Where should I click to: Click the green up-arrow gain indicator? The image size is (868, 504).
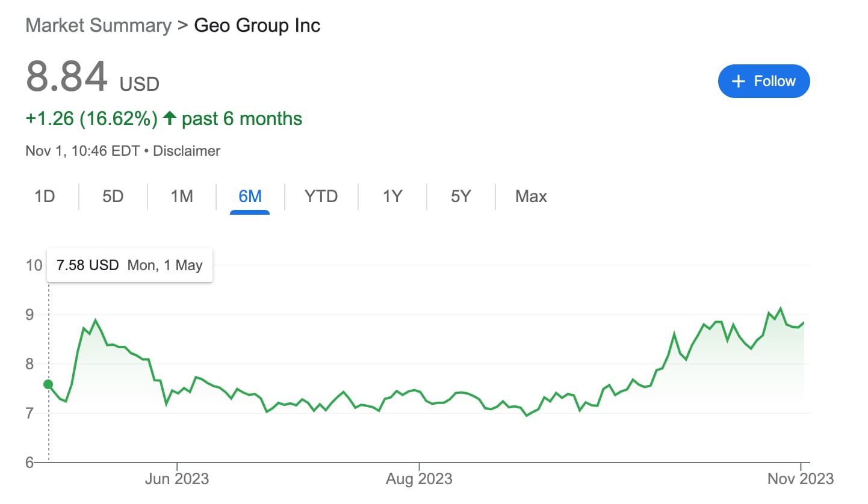[x=170, y=118]
